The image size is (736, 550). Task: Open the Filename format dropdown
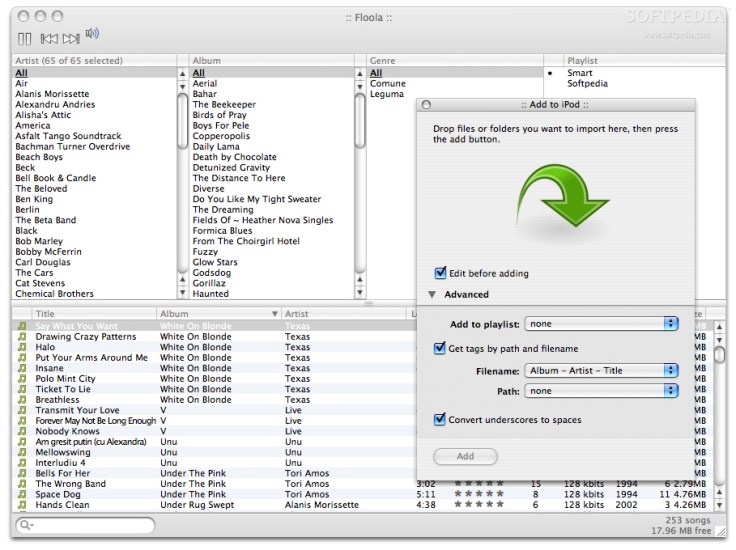(x=602, y=370)
